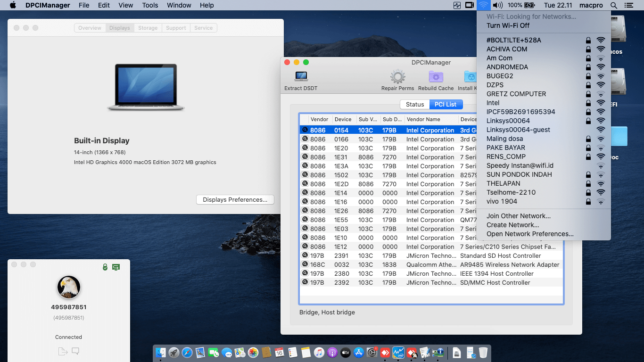644x362 pixels.
Task: Sort the PCI list by the Vendor column
Action: click(321, 119)
